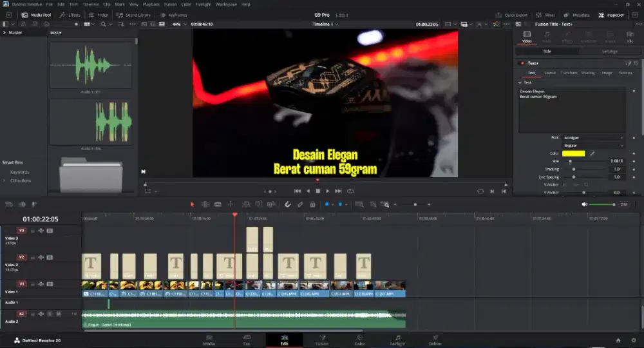
Task: Switch to the Fusion page
Action: point(322,340)
